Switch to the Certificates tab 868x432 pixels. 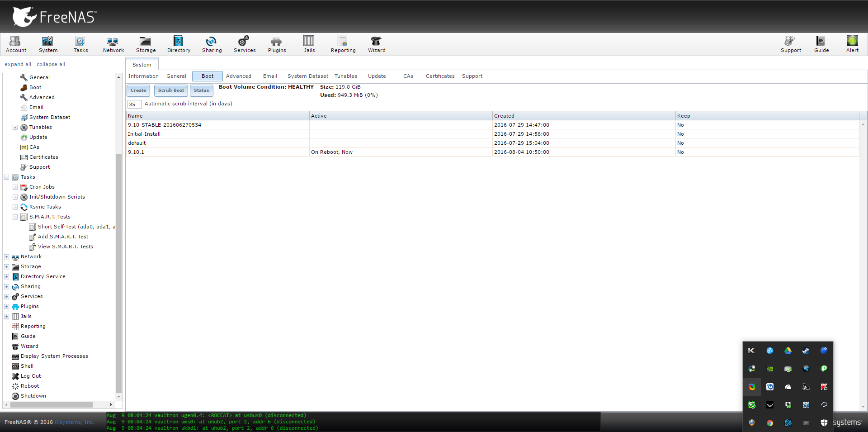[x=440, y=76]
